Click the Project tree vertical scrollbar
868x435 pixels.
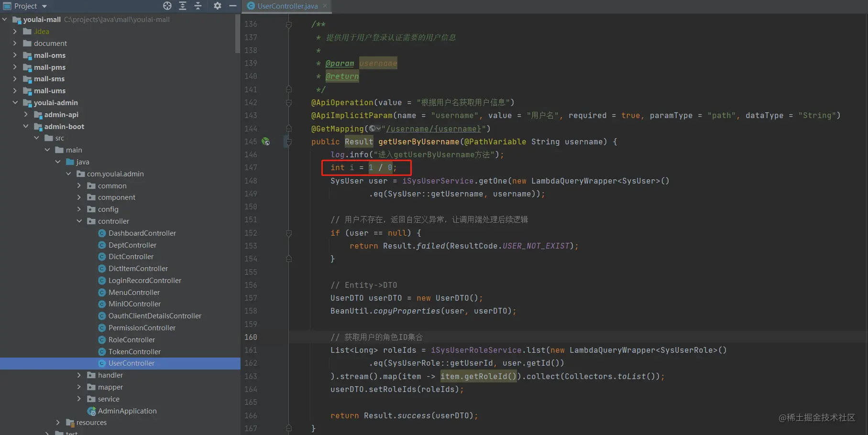238,33
